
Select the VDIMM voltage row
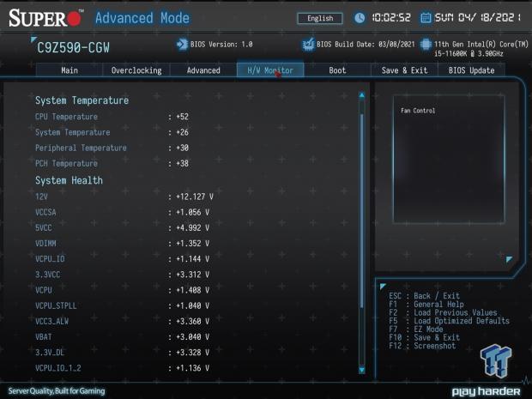(122, 244)
